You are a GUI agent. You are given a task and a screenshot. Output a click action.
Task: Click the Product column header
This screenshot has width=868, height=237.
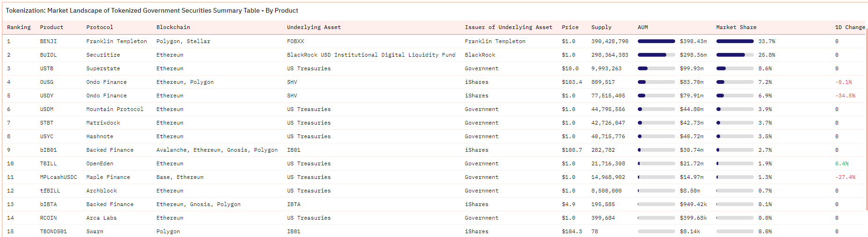pos(51,27)
